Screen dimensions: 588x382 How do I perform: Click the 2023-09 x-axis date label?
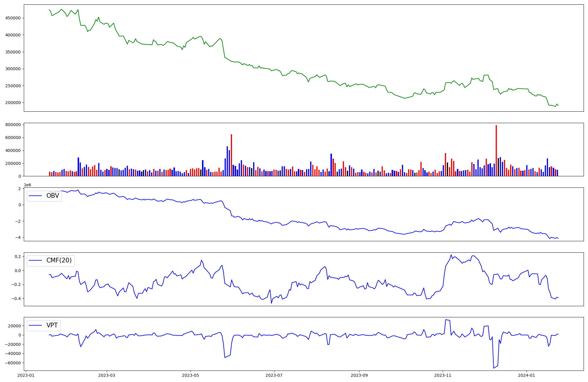pyautogui.click(x=359, y=375)
